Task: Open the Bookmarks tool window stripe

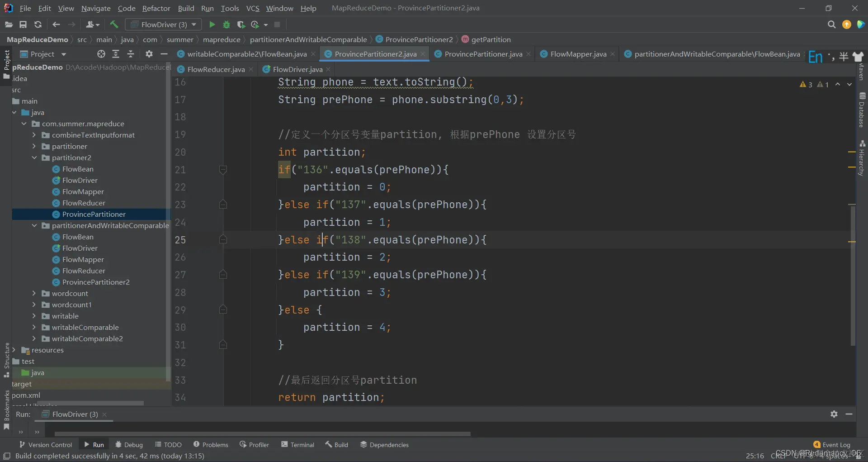Action: click(x=6, y=410)
